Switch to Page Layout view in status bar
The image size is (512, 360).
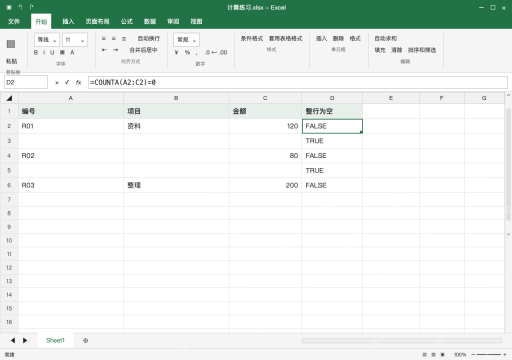pos(433,355)
